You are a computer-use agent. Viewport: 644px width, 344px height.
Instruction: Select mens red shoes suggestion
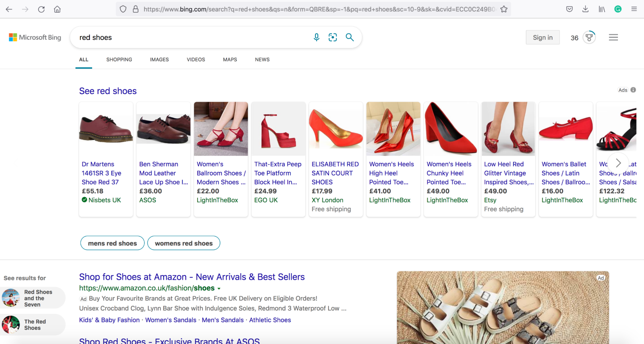click(112, 243)
